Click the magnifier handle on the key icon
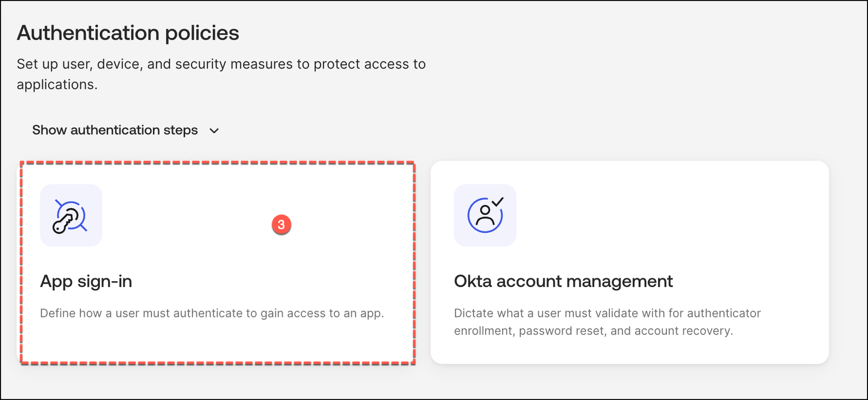Viewport: 868px width, 400px height. 83,227
